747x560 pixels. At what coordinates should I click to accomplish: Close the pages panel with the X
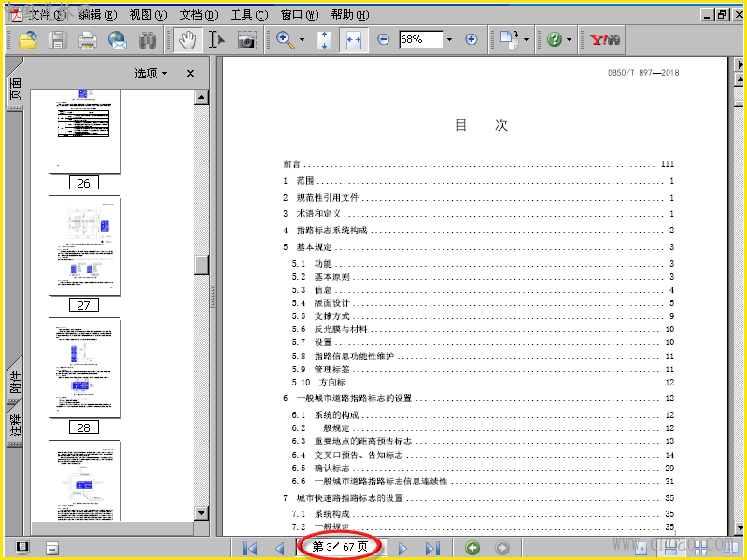pyautogui.click(x=190, y=74)
